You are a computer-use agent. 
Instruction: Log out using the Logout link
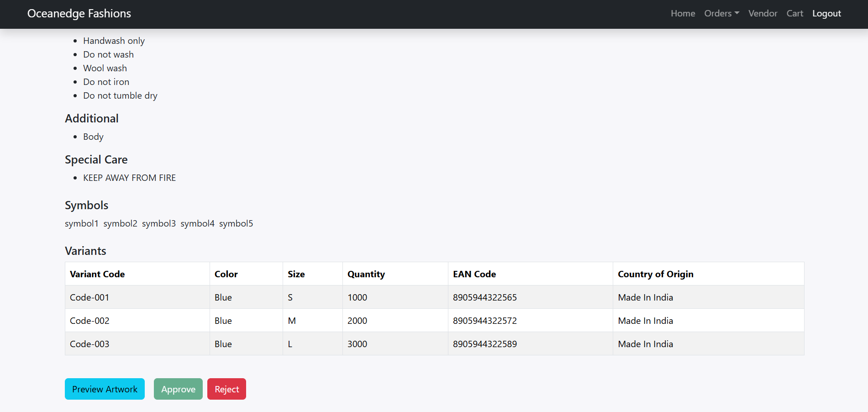tap(826, 14)
